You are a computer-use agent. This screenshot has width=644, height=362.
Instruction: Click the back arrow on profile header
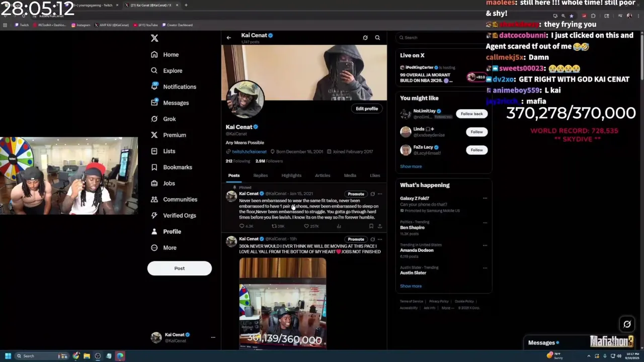pos(228,38)
